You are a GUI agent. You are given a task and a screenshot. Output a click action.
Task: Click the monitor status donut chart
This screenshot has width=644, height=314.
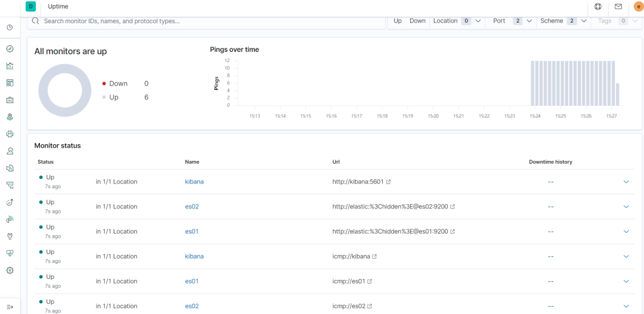[65, 91]
